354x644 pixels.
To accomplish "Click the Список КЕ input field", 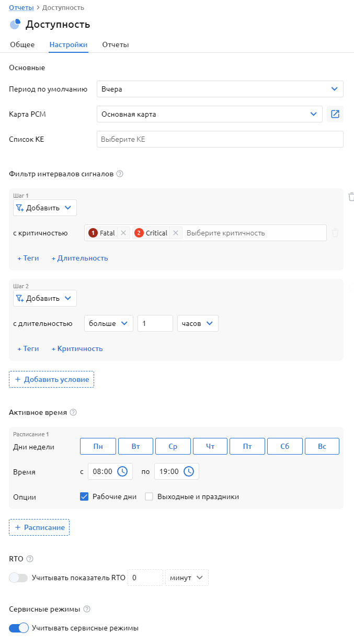I will tap(220, 139).
